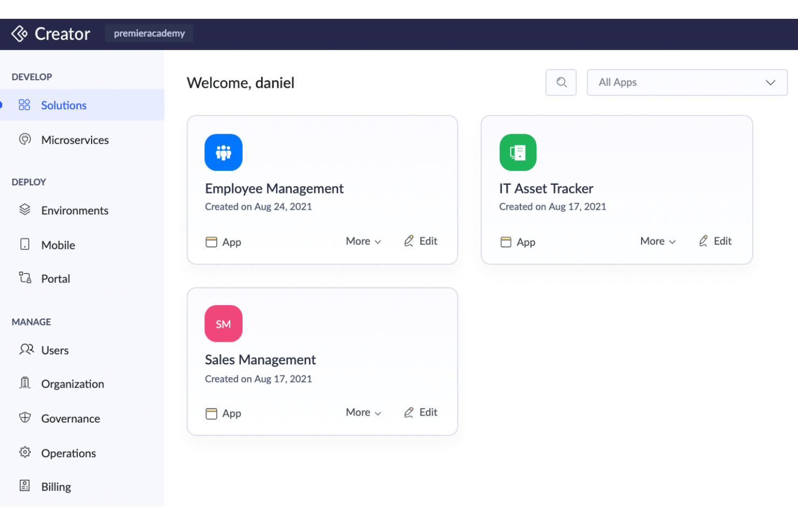The height and width of the screenshot is (532, 798).
Task: Open Organization in the sidebar
Action: [x=73, y=384]
